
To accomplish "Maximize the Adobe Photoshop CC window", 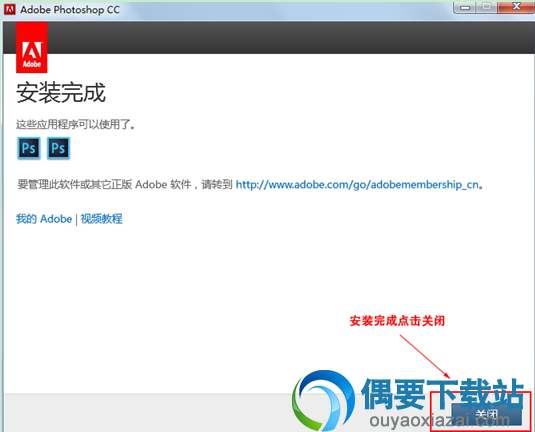I will click(487, 7).
